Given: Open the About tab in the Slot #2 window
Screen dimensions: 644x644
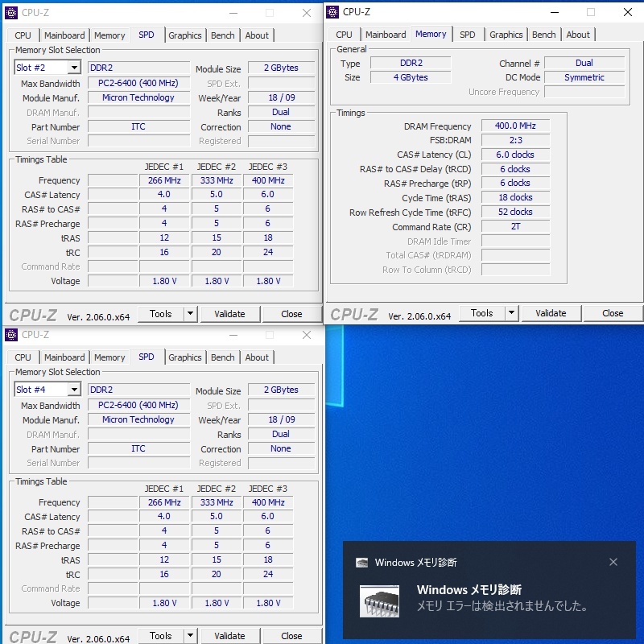Looking at the screenshot, I should [x=257, y=35].
